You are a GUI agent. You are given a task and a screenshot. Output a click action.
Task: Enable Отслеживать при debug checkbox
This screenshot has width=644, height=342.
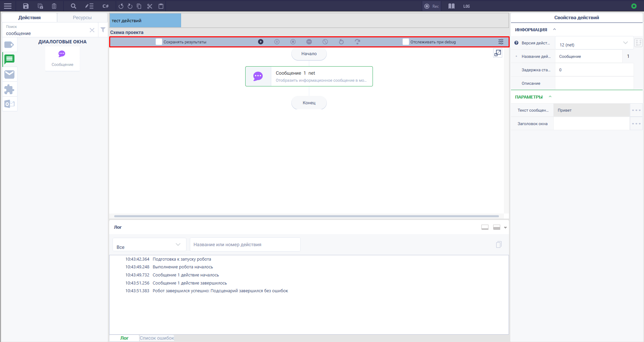406,42
